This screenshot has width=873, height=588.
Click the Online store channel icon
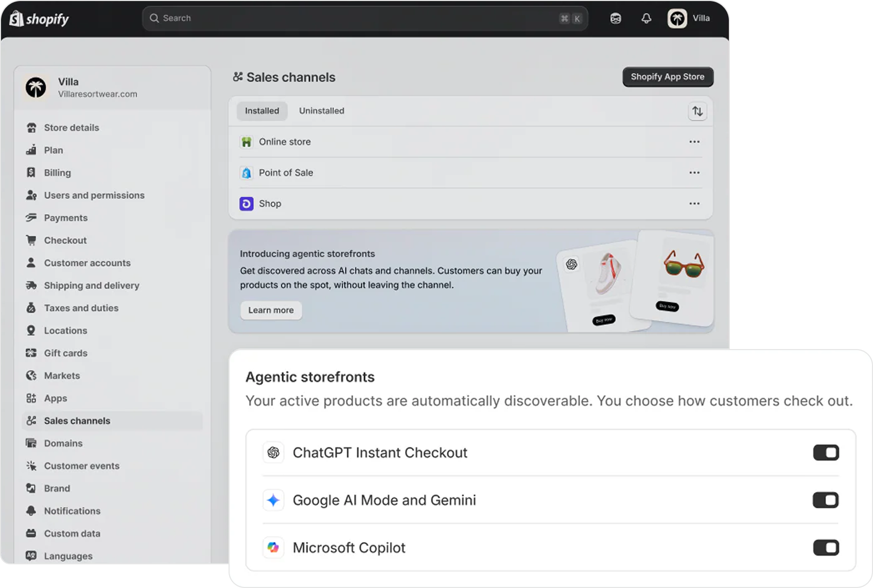(247, 142)
